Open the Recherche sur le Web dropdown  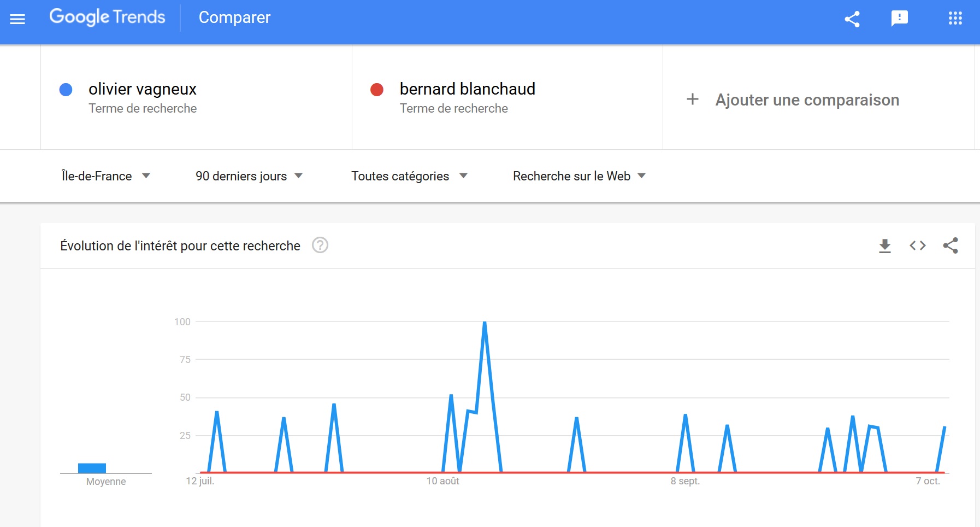(x=579, y=176)
